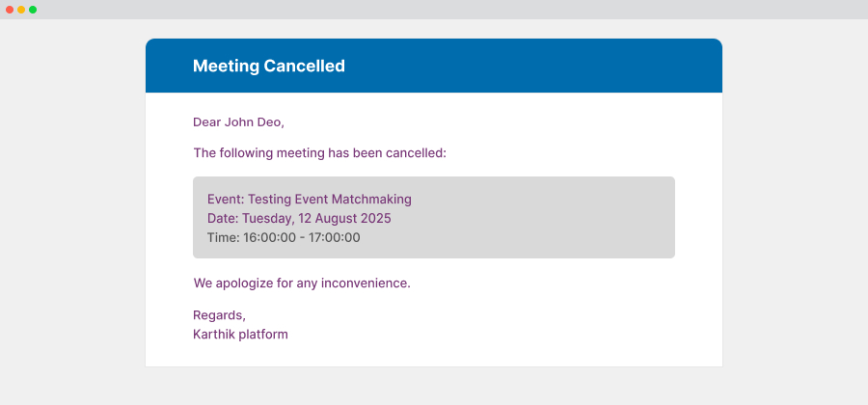868x405 pixels.
Task: Click the 16:00:00 start time
Action: (269, 238)
